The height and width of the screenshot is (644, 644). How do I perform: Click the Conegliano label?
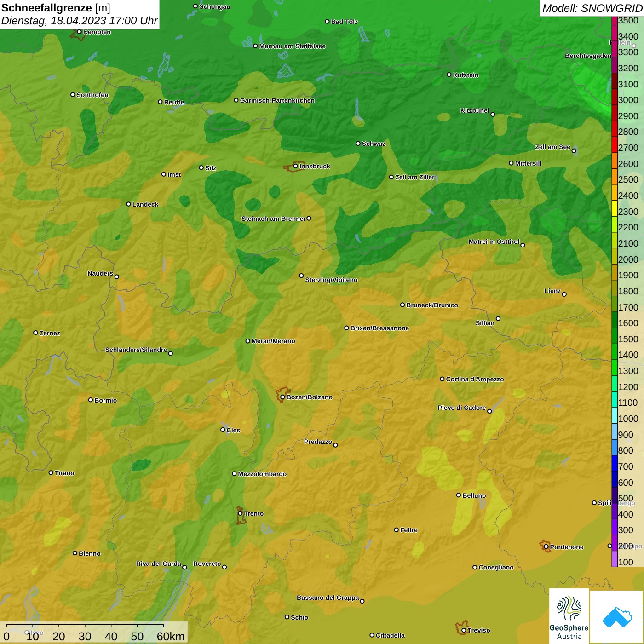coord(496,567)
